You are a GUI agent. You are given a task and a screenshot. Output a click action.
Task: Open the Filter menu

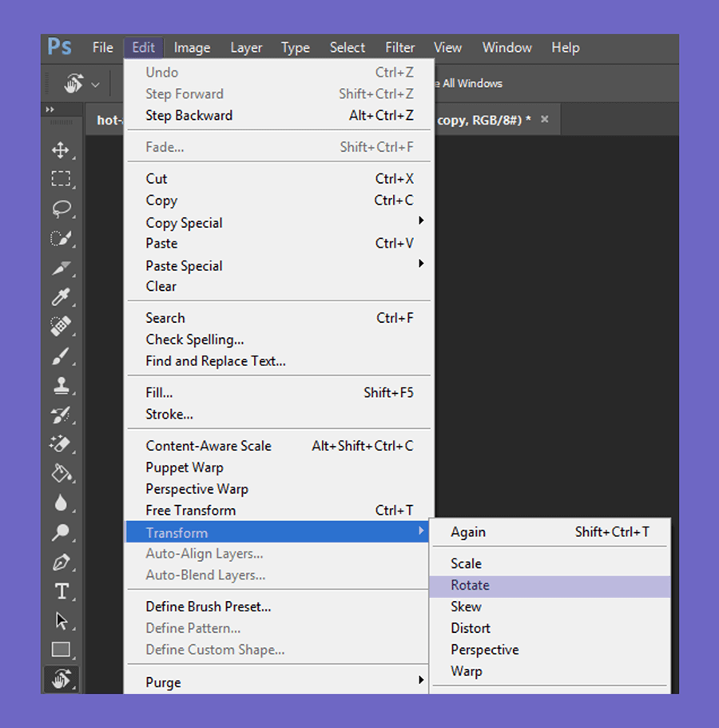pos(399,47)
